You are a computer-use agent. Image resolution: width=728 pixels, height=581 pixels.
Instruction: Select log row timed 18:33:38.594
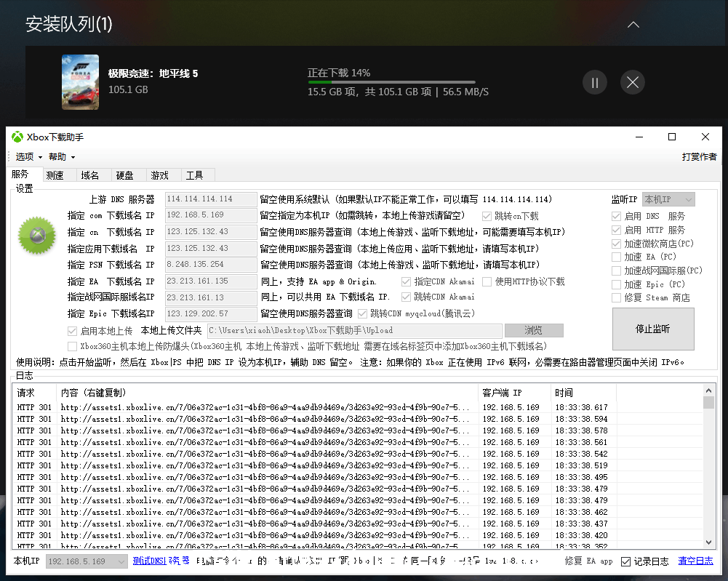point(358,419)
